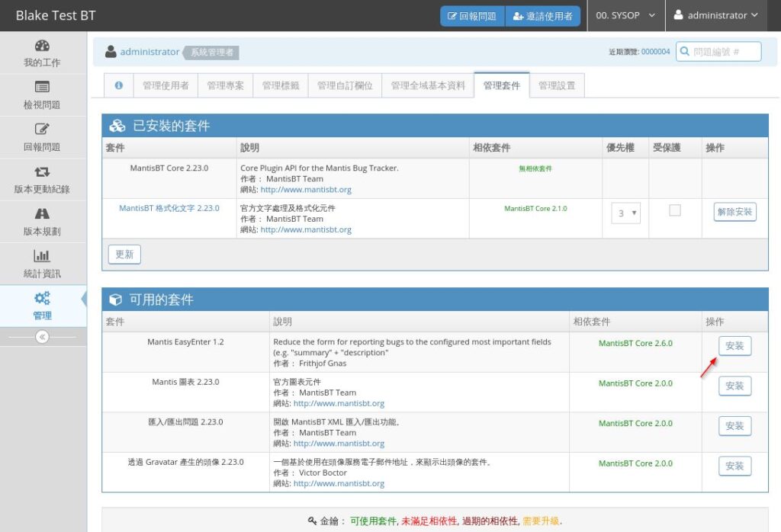Click the issue number search field
The height and width of the screenshot is (532, 781).
(718, 52)
